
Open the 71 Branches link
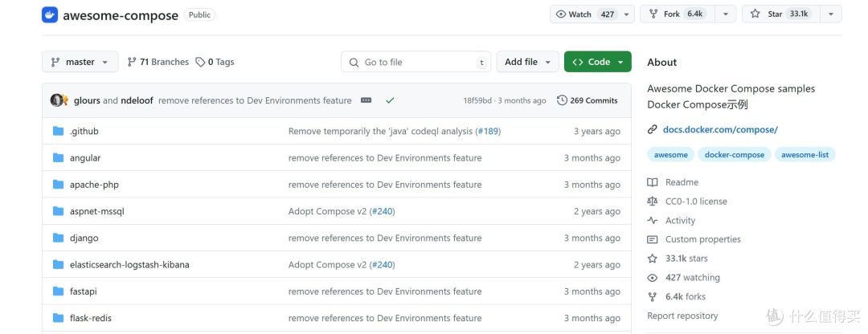pos(158,62)
